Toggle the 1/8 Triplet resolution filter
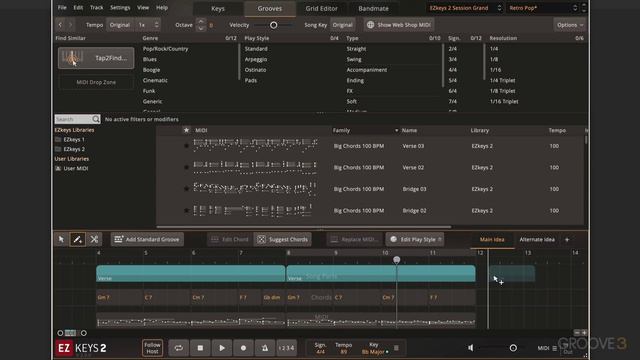Image resolution: width=640 pixels, height=360 pixels. point(502,91)
